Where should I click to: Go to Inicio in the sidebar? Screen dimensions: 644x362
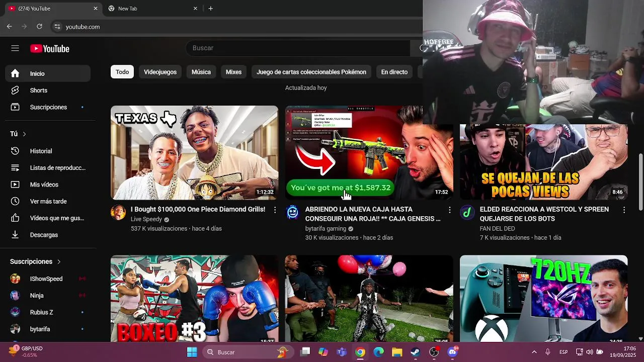coord(48,73)
